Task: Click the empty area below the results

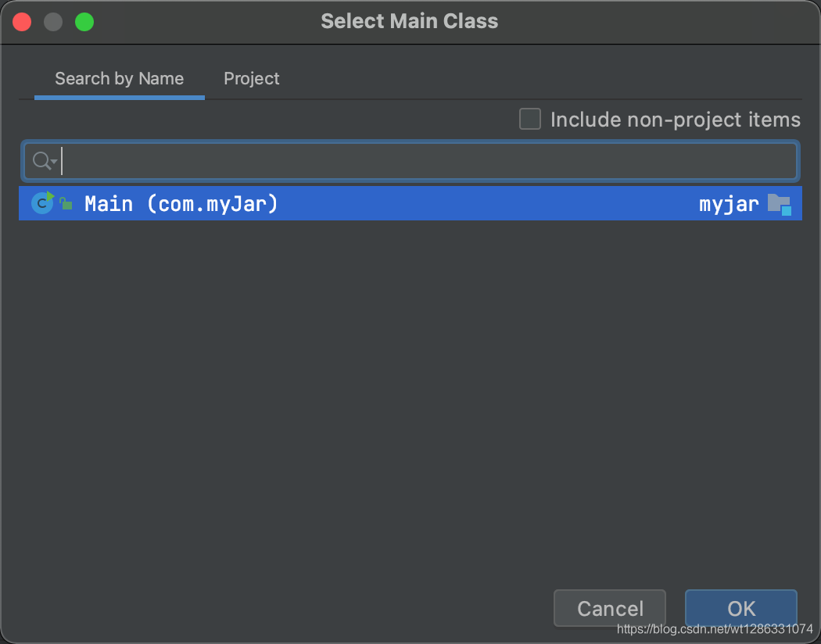Action: (410, 391)
